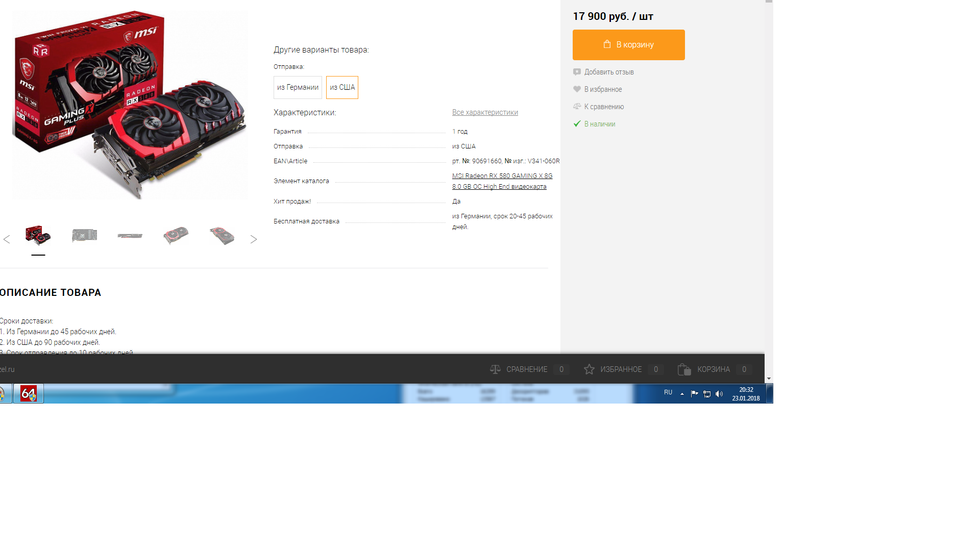Open ИЗБРАННОЕ in bottom bar
980x551 pixels.
coord(621,369)
